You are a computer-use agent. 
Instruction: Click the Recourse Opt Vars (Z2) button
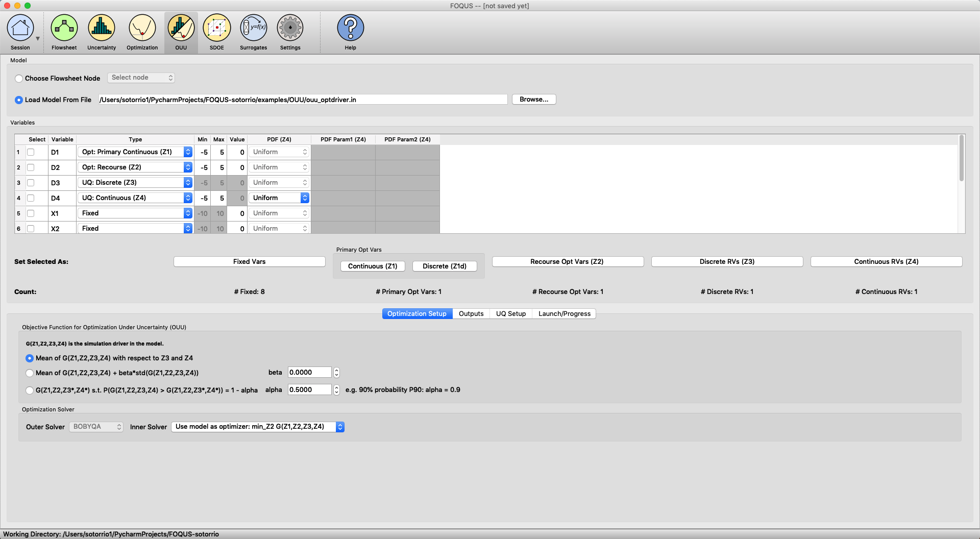pos(567,262)
